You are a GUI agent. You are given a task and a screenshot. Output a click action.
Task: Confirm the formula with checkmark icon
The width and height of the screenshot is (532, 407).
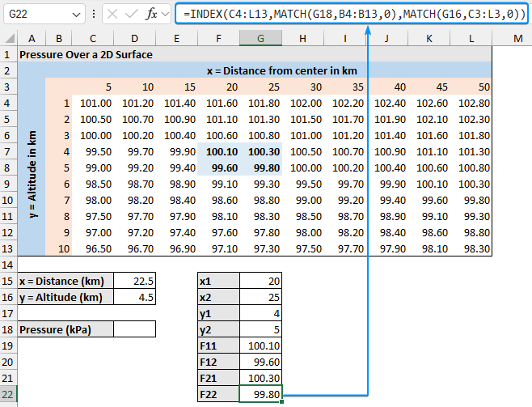(x=131, y=14)
